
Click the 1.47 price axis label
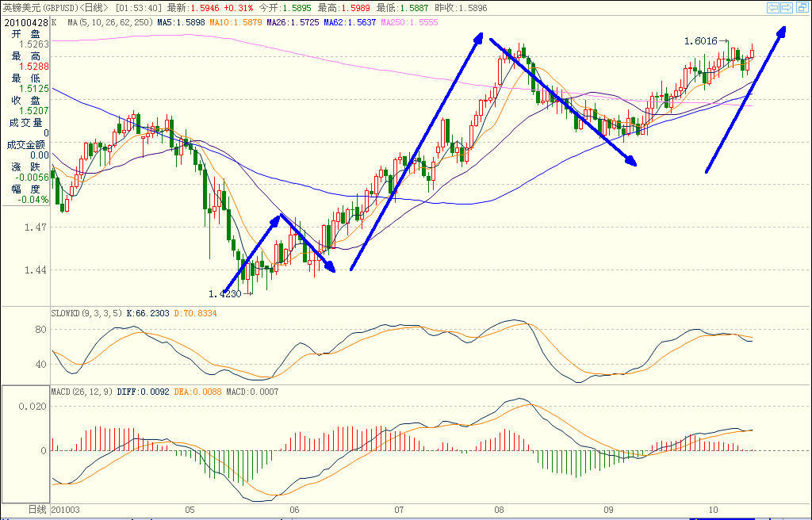pyautogui.click(x=35, y=227)
